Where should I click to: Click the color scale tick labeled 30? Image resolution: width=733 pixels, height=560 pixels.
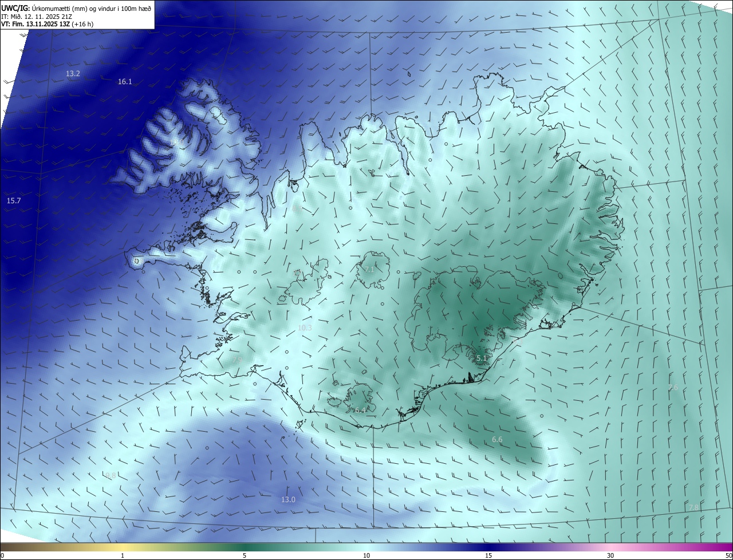coord(610,556)
